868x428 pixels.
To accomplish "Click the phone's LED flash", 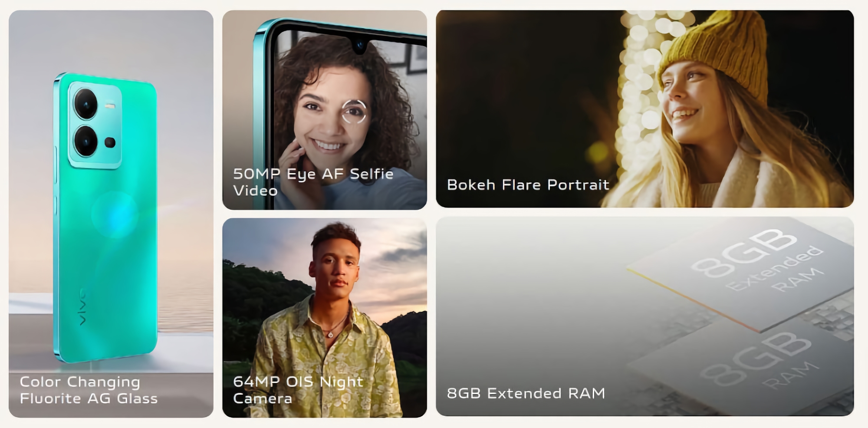I will point(110,105).
